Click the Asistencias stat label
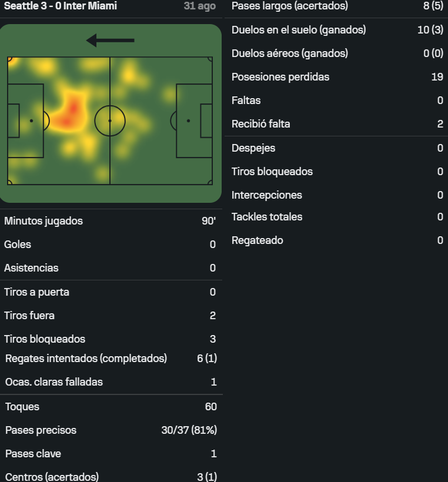The height and width of the screenshot is (482, 448). coord(31,268)
